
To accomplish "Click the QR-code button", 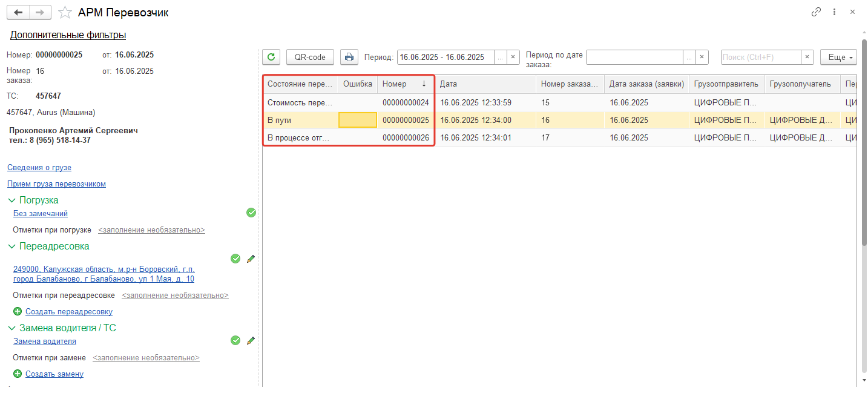I will [310, 57].
